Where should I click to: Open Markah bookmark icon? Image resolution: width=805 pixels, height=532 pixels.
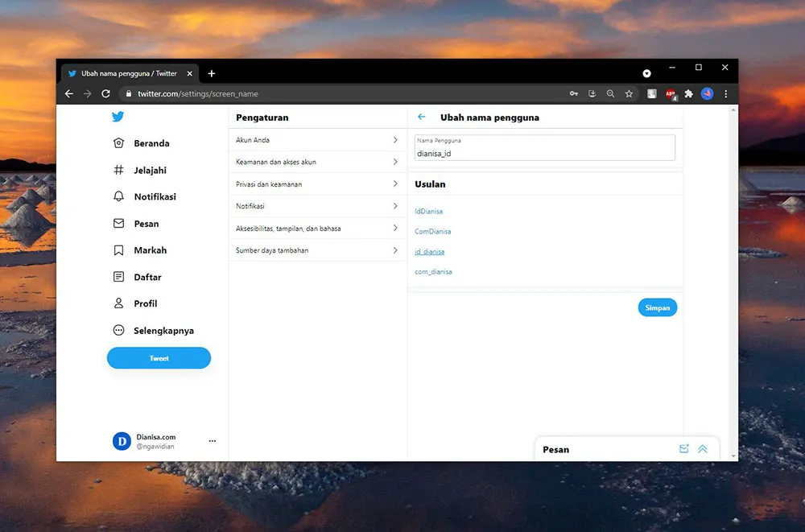click(x=119, y=250)
